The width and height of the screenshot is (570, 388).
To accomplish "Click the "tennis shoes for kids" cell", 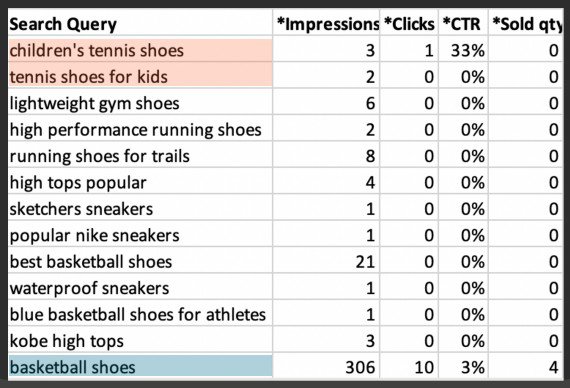I will pyautogui.click(x=140, y=76).
